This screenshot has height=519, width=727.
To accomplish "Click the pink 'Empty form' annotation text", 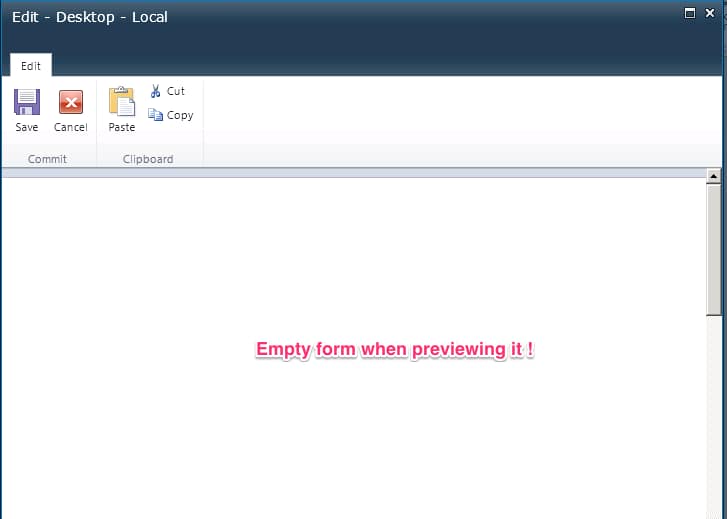I will [394, 349].
